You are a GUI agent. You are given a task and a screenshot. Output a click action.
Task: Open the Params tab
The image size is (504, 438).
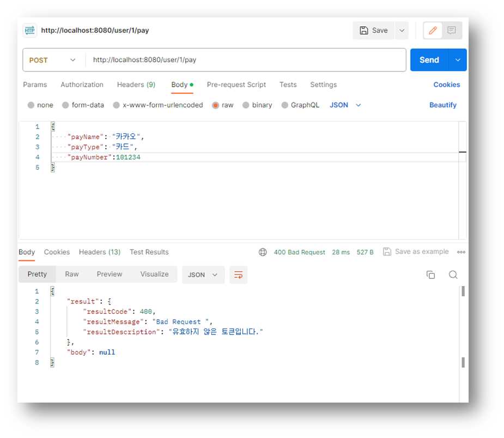(x=35, y=85)
